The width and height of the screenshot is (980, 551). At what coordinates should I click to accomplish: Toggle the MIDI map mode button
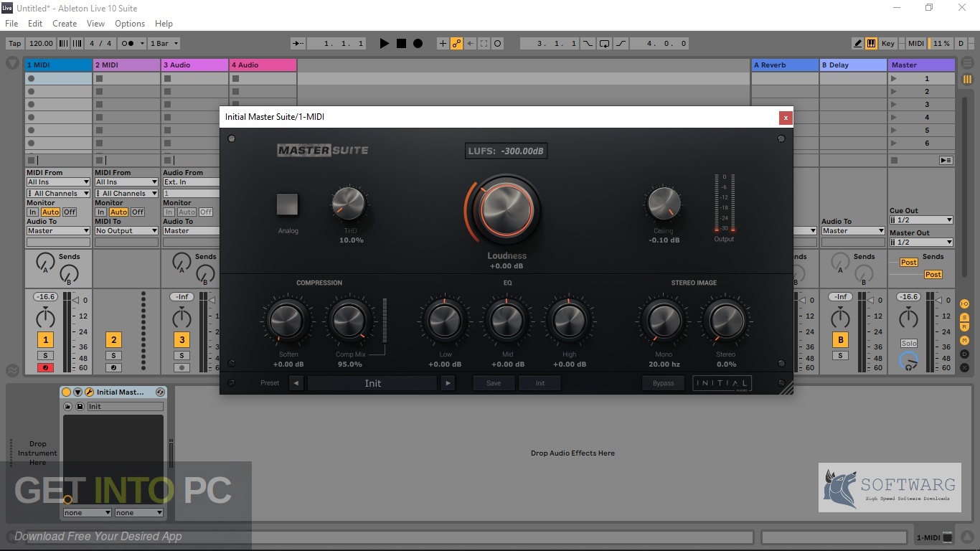[x=916, y=43]
